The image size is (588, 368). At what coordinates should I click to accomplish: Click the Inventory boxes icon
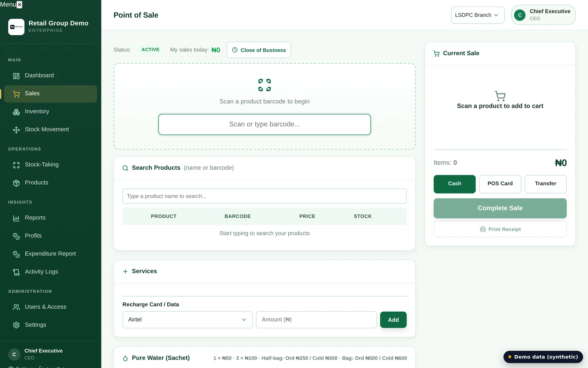(x=16, y=112)
